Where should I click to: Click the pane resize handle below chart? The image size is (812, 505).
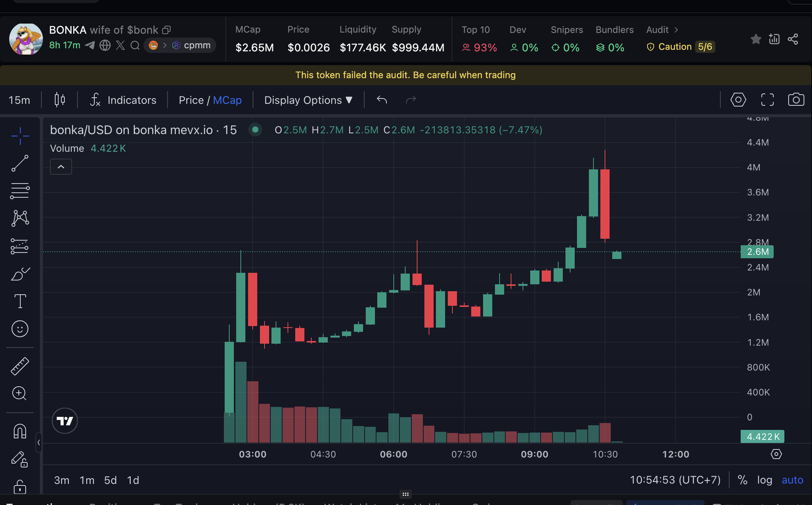pos(406,494)
